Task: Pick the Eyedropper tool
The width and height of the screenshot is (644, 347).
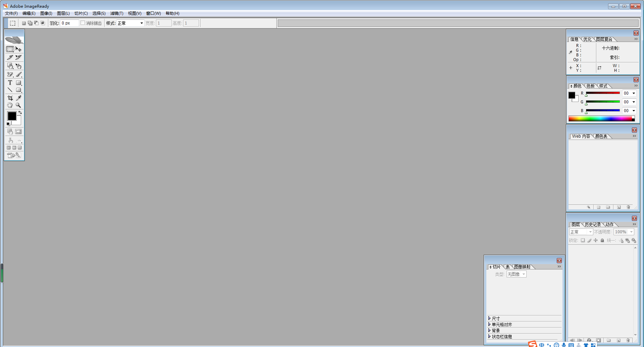Action: pos(19,98)
